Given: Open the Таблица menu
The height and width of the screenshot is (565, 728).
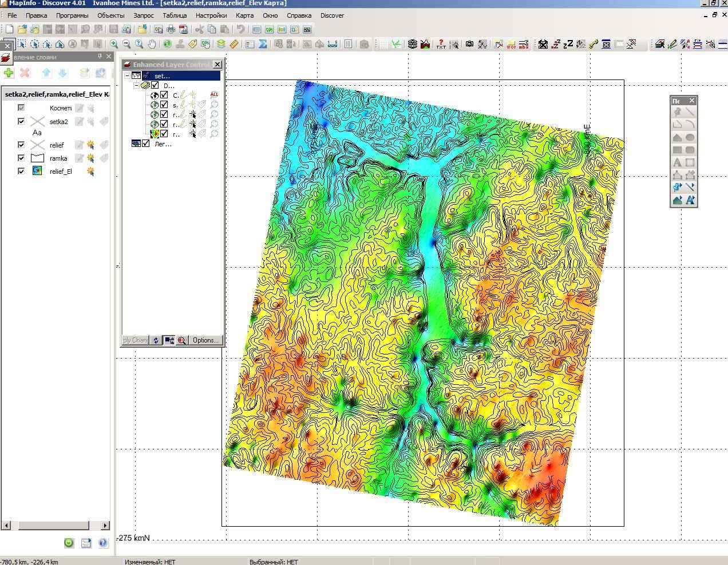Looking at the screenshot, I should tap(175, 15).
